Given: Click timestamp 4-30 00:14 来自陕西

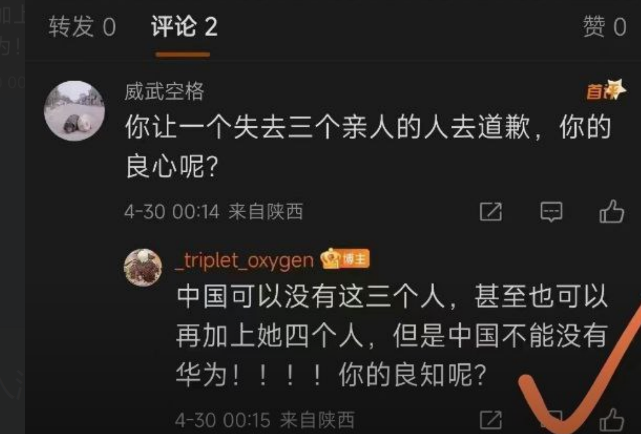Looking at the screenshot, I should pos(214,212).
